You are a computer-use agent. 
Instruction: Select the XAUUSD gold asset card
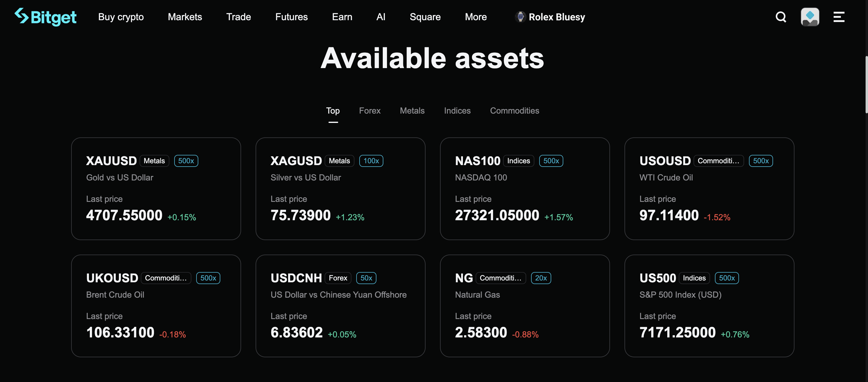(x=156, y=189)
